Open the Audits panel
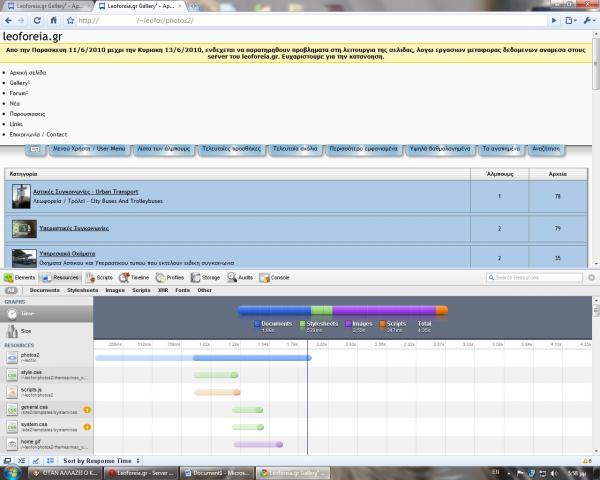This screenshot has height=480, width=600. click(x=241, y=277)
